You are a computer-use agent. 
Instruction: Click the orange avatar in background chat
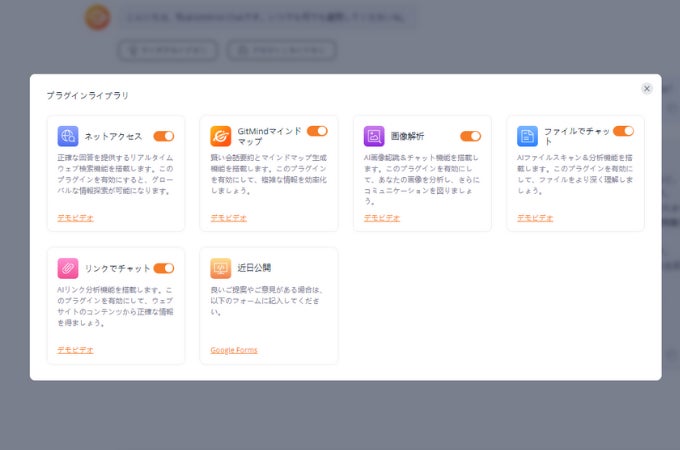click(x=98, y=17)
